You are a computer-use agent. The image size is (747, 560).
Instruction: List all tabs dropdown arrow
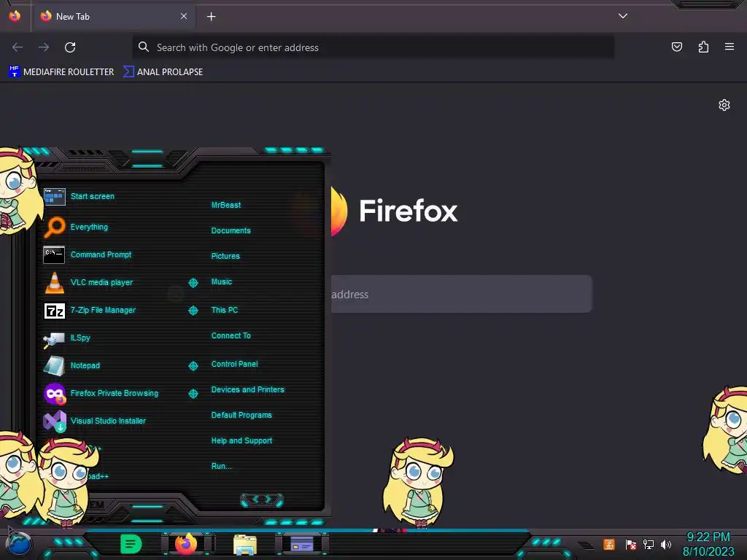(623, 16)
